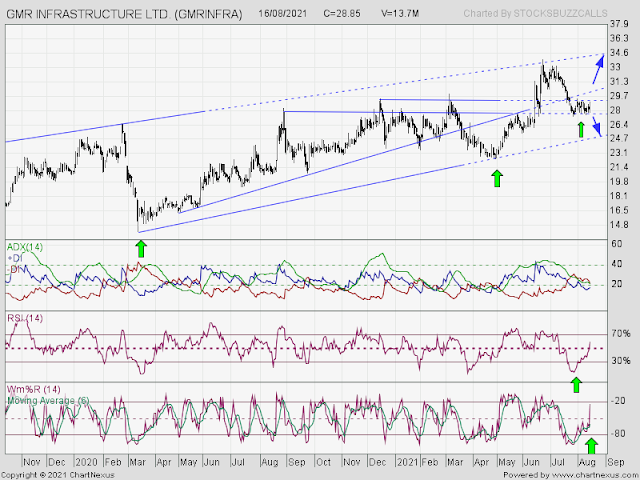Click the -80 Williams %R level label
Viewport: 640px width, 480px height.
click(618, 433)
